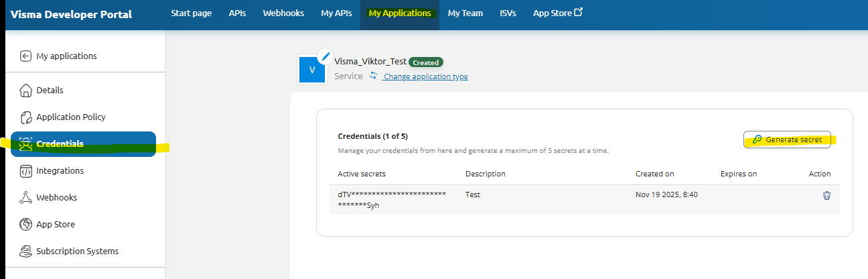Screen dimensions: 868x279
Task: Click the Created status badge
Action: tap(426, 62)
